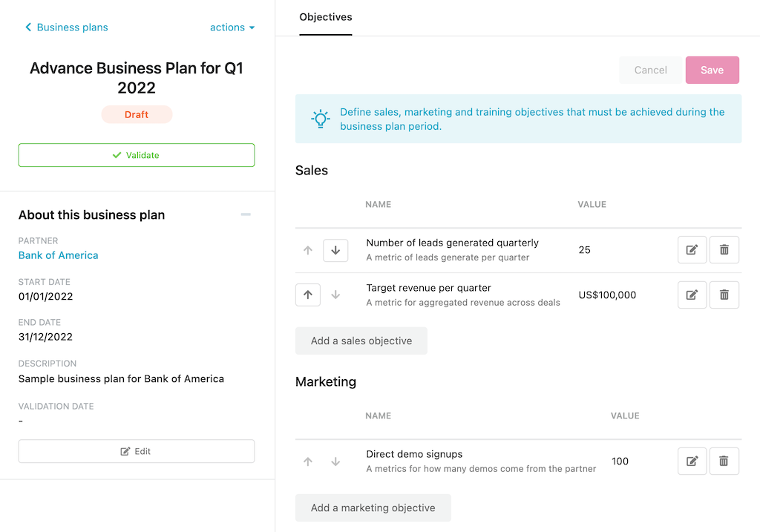This screenshot has width=760, height=532.
Task: Click the Validate button
Action: pos(137,155)
